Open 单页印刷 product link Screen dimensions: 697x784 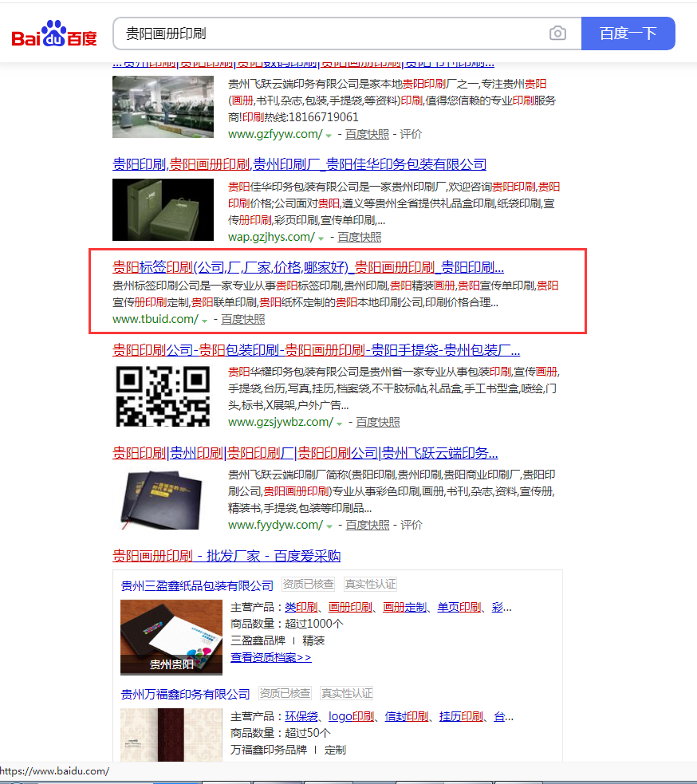459,607
